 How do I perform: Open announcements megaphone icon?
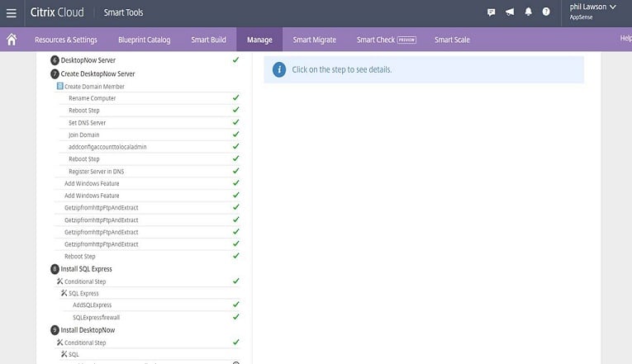pos(510,12)
